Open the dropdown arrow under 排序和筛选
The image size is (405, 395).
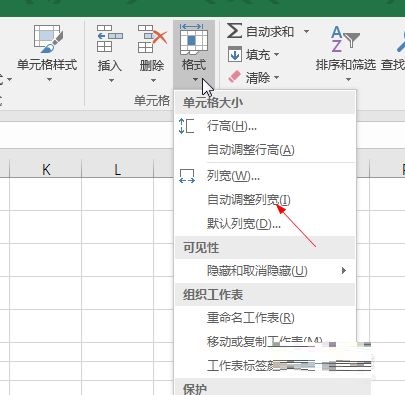(x=348, y=80)
